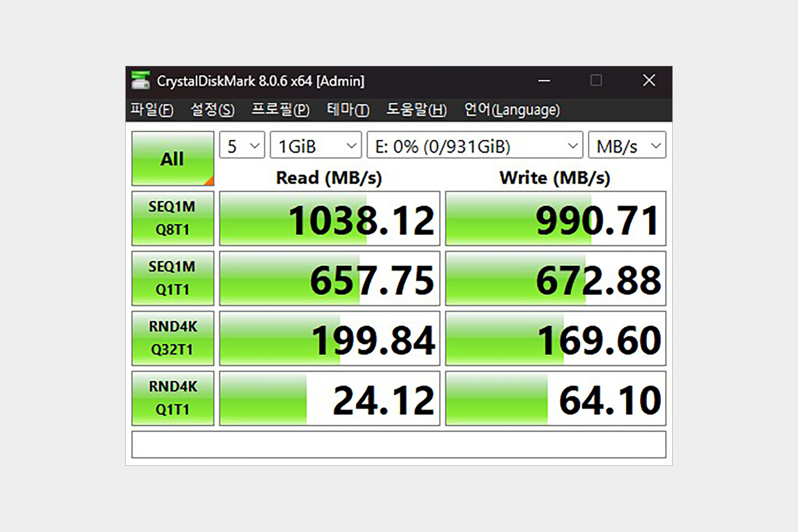Open the 파일(F) menu
The image size is (798, 532).
152,110
